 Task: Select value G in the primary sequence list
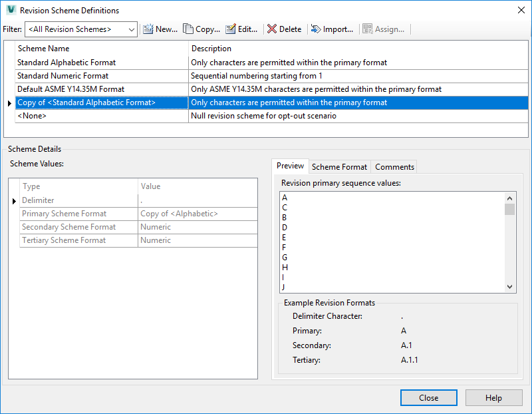pos(285,258)
